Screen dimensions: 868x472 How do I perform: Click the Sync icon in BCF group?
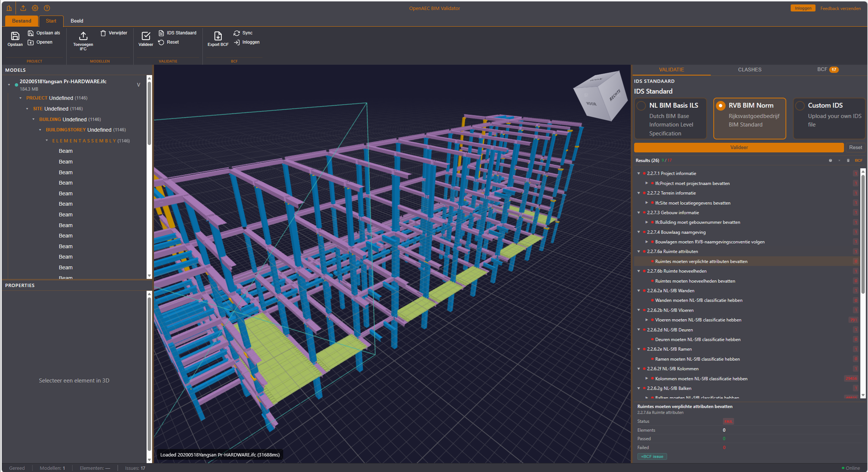[237, 33]
